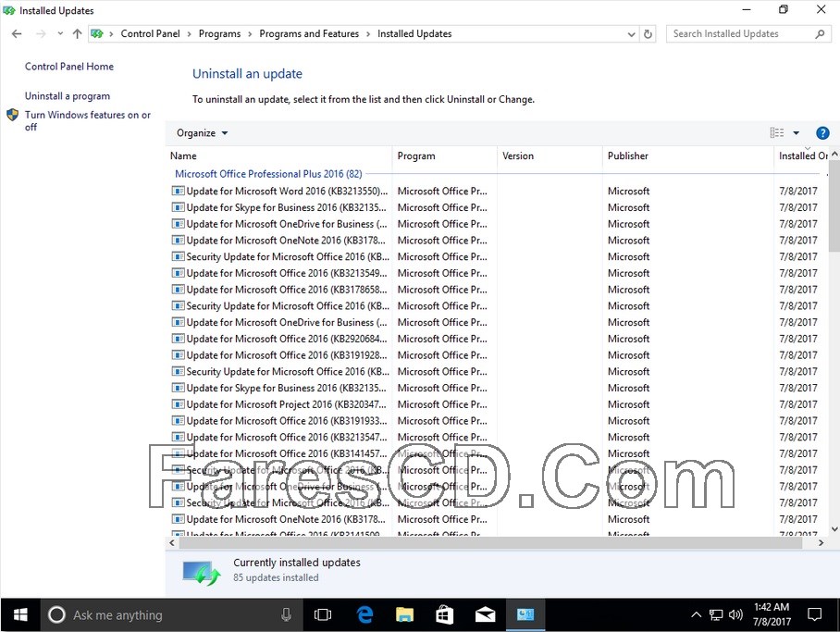840x632 pixels.
Task: Click the Control Panel icon in address bar
Action: click(97, 33)
